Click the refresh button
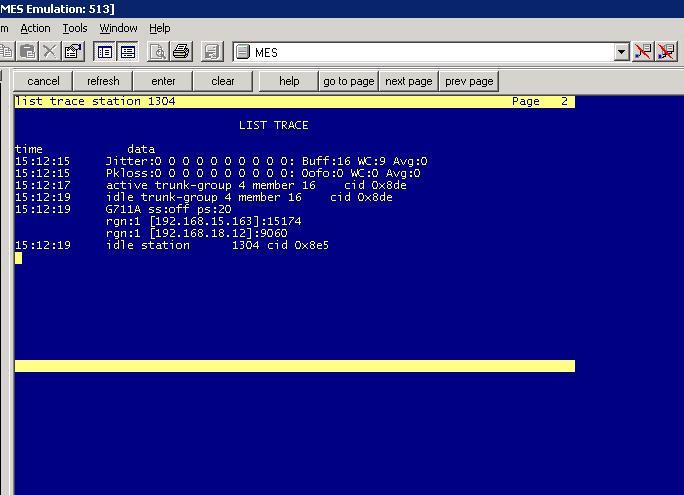684x495 pixels. click(103, 81)
